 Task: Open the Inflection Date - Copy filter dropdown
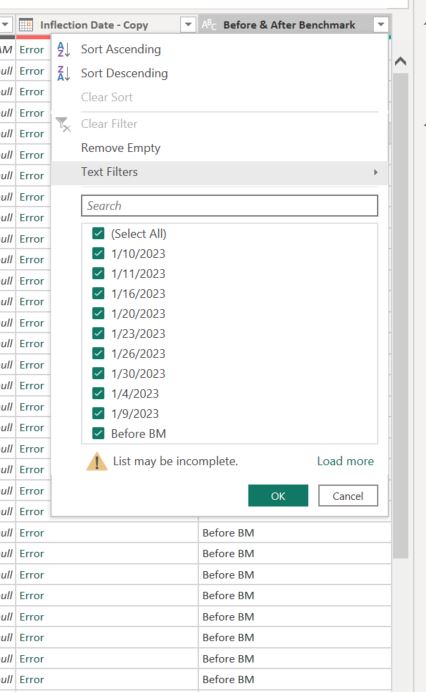pos(188,25)
